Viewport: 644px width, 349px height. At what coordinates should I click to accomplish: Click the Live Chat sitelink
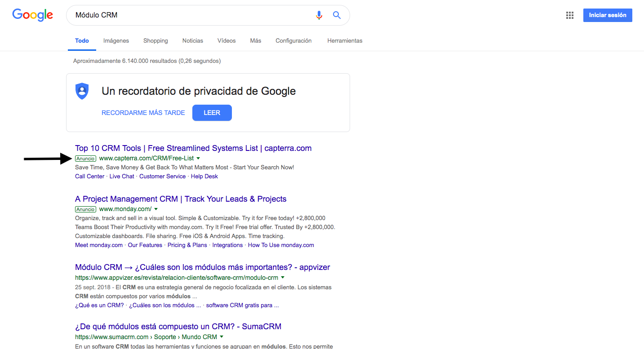pos(122,177)
